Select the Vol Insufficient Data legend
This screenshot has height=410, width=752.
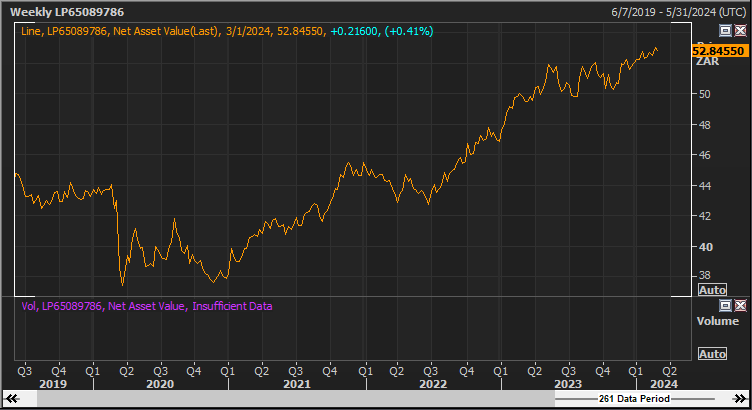[147, 306]
